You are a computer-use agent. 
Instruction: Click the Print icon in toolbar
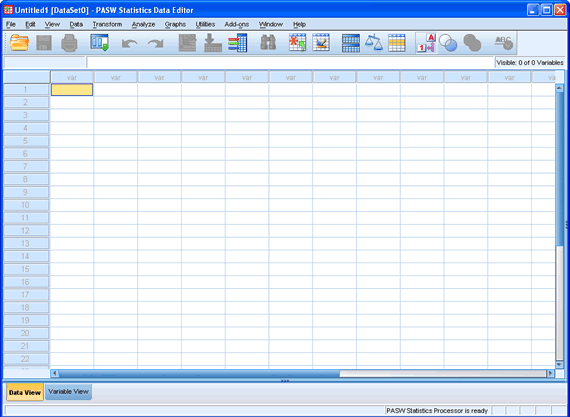coord(69,43)
